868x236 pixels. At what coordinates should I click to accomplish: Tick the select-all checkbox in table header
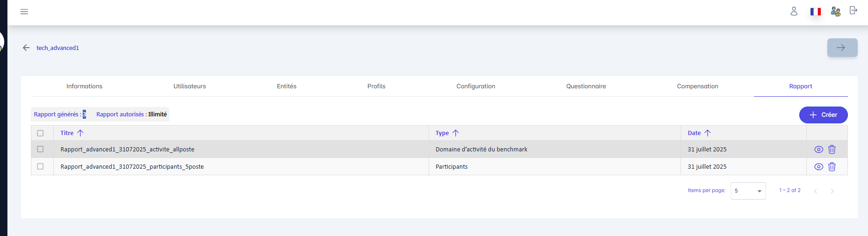pyautogui.click(x=40, y=133)
